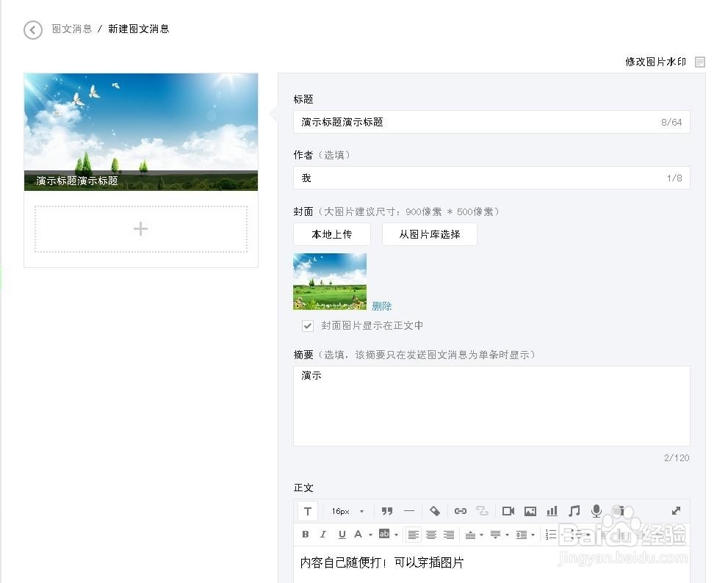Insert an image with the picture icon
The height and width of the screenshot is (583, 728).
(530, 511)
